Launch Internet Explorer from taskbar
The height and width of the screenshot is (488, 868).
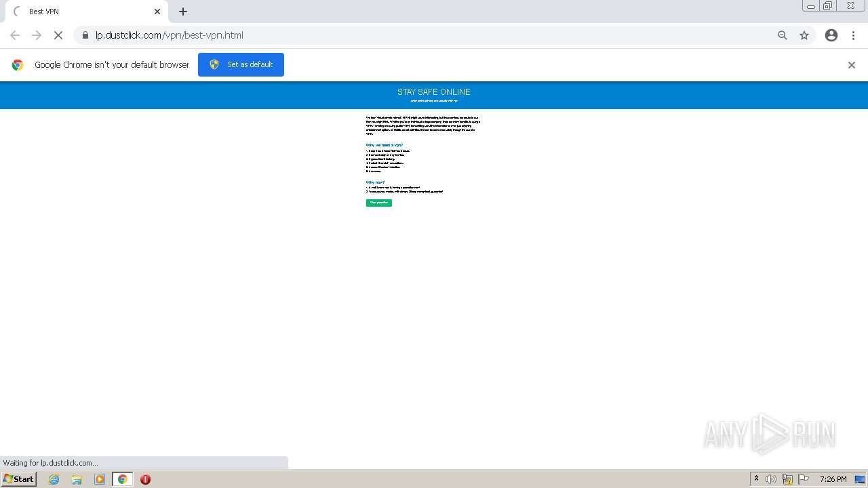pyautogui.click(x=54, y=479)
